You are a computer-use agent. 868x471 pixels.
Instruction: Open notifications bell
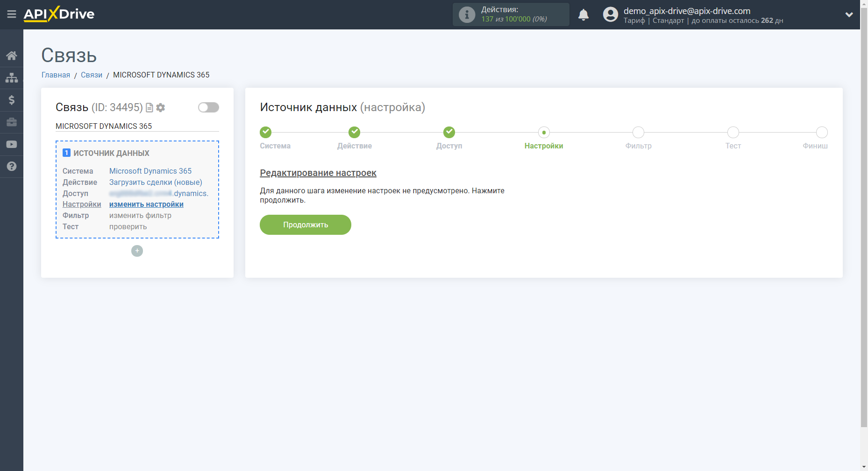click(x=583, y=14)
